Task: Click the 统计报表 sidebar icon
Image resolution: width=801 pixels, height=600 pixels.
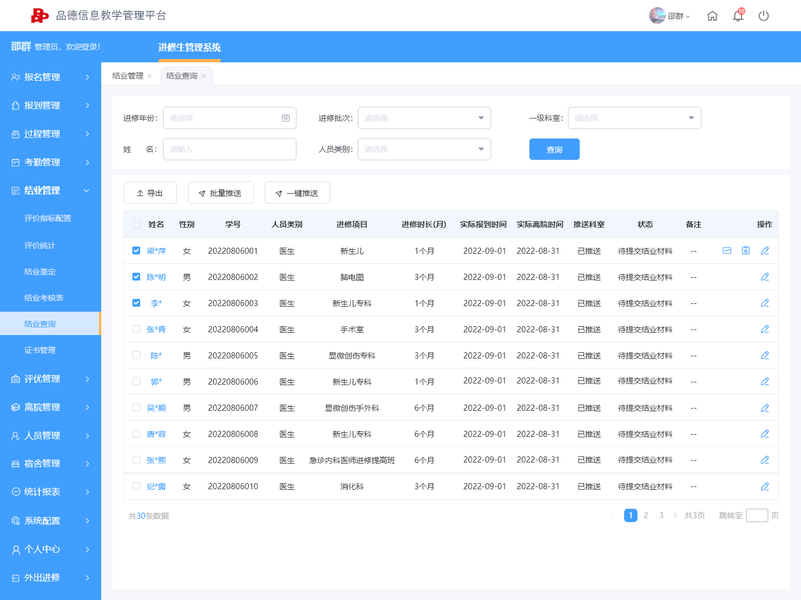Action: click(x=15, y=492)
